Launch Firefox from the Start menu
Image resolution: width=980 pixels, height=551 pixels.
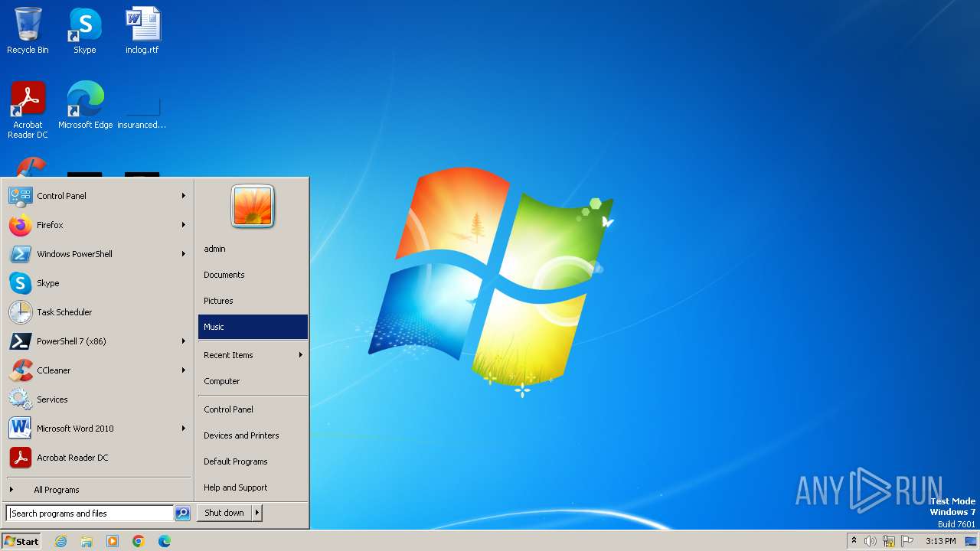coord(97,225)
